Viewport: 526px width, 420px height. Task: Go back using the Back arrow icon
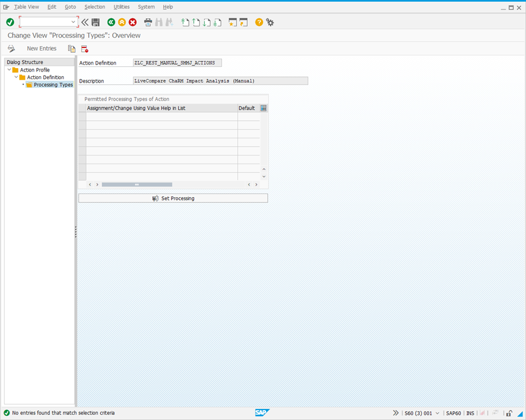click(x=111, y=22)
